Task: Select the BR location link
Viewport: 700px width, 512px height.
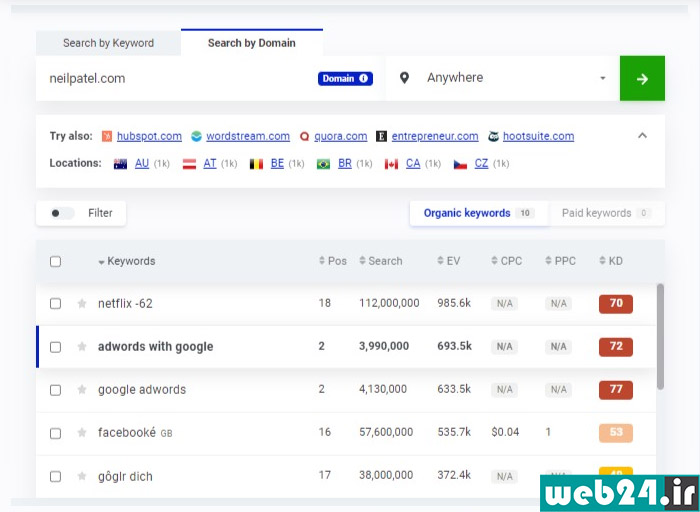Action: (345, 164)
